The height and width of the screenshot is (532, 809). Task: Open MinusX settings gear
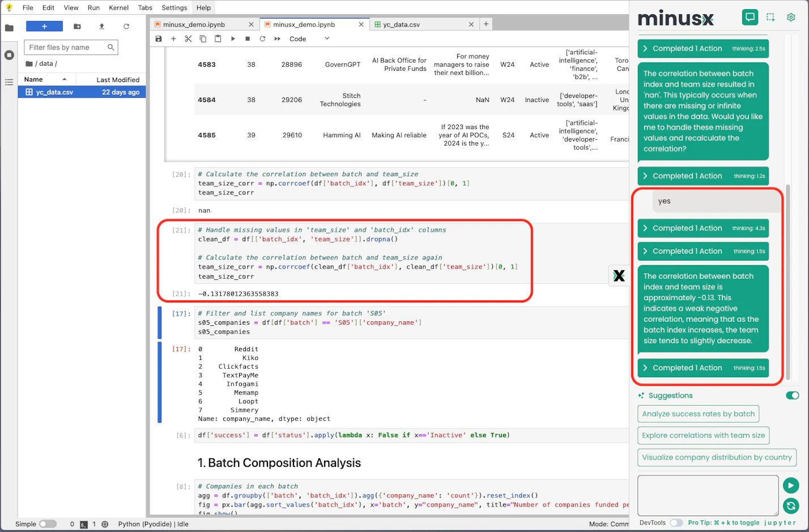point(791,17)
